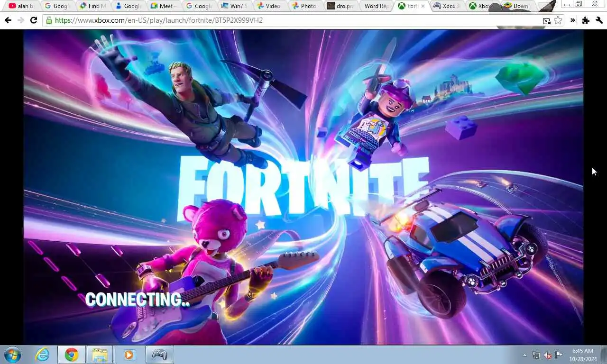The height and width of the screenshot is (364, 607).
Task: Open Windows Media Player from taskbar
Action: point(129,355)
